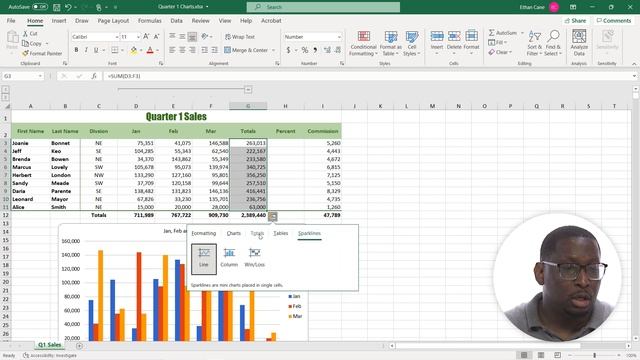Open the Number format dropdown

tap(339, 37)
